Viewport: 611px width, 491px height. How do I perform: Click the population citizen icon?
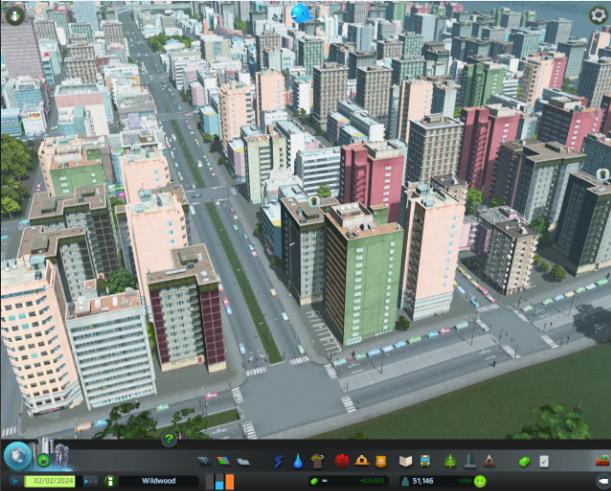[x=406, y=482]
